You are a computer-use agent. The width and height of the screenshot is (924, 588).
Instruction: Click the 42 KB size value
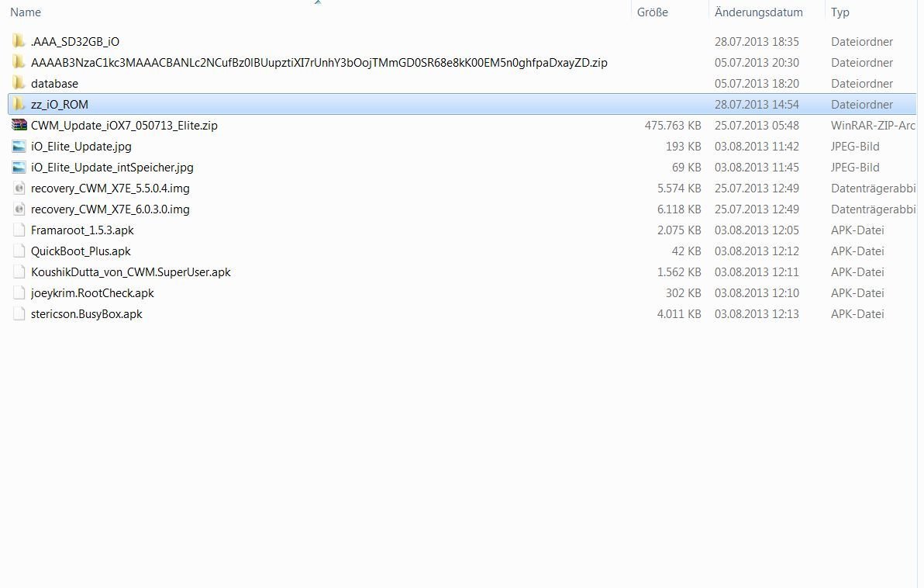click(x=687, y=251)
